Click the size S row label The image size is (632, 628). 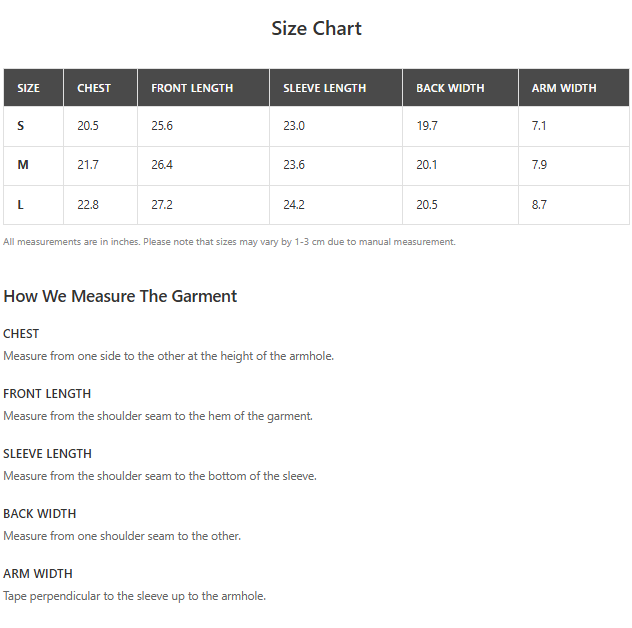(x=21, y=126)
